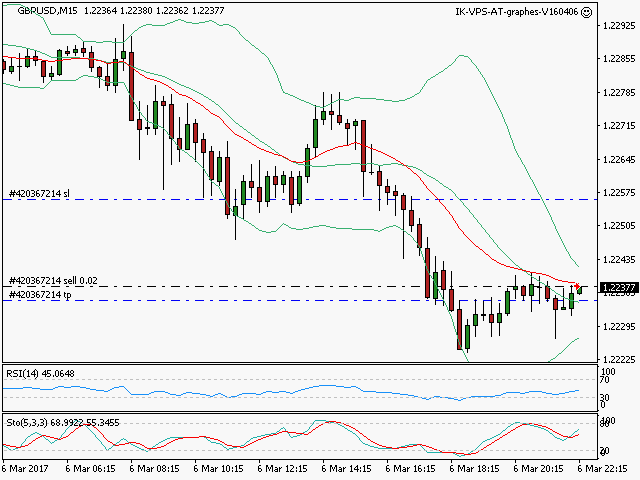The width and height of the screenshot is (640, 480).
Task: Click the current price label 1.22377
Action: pyautogui.click(x=619, y=288)
